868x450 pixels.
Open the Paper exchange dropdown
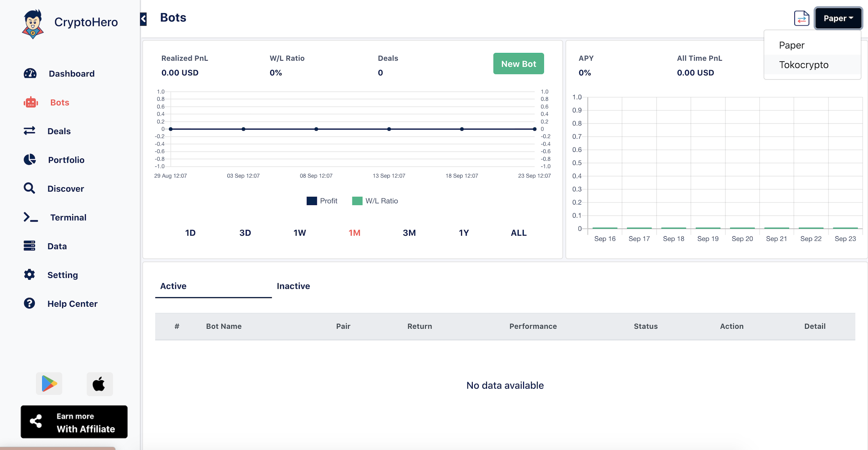(x=838, y=18)
